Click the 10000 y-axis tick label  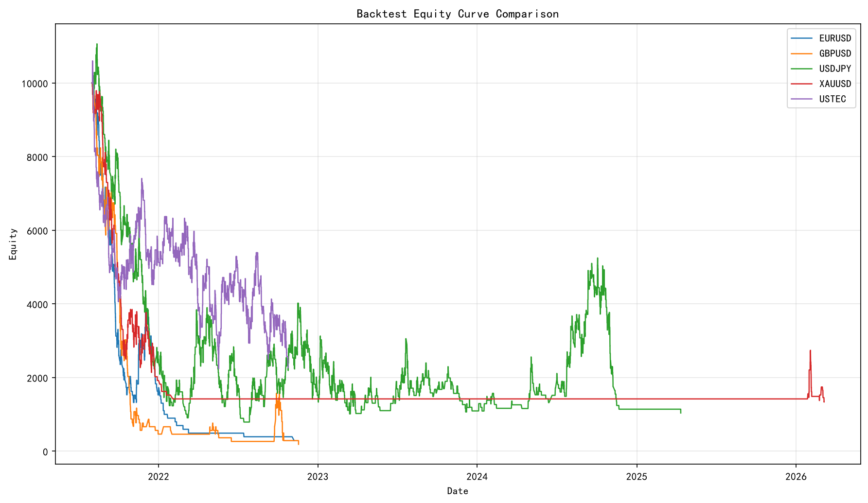[35, 84]
